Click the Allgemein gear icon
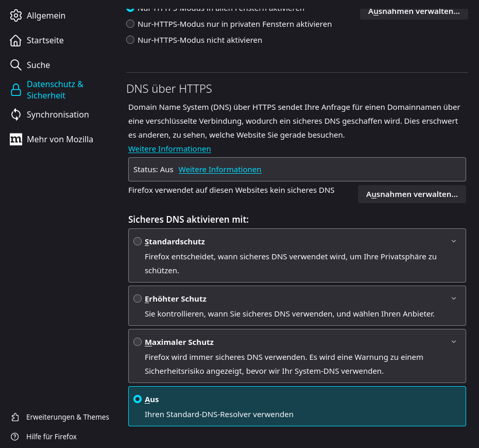Viewport: 479px width, 448px height. [x=16, y=15]
